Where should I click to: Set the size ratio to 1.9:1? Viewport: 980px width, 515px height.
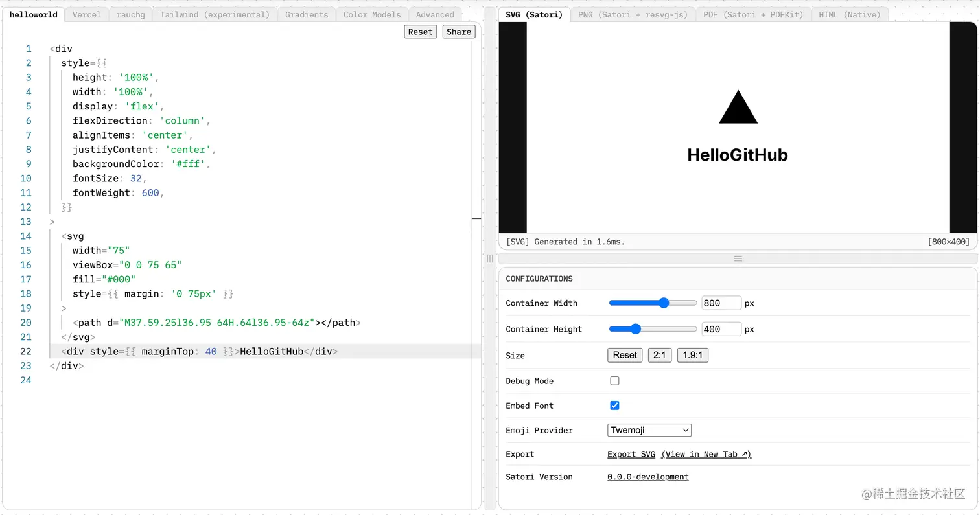tap(692, 355)
